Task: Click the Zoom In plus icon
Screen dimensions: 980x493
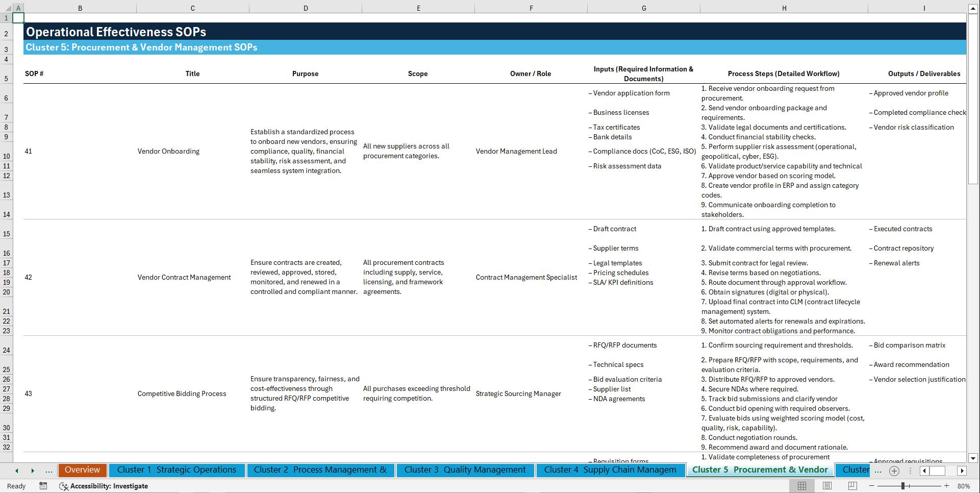Action: [x=947, y=486]
